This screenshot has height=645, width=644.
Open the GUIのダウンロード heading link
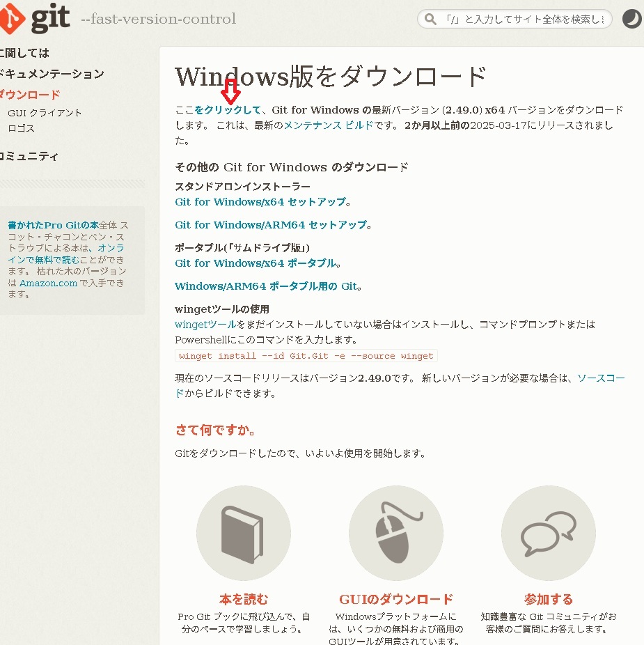[396, 599]
